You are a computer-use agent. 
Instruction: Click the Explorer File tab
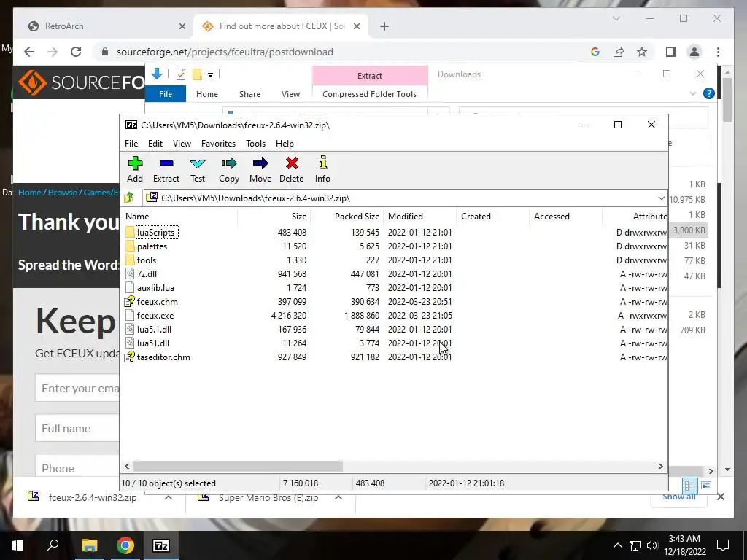(x=166, y=94)
